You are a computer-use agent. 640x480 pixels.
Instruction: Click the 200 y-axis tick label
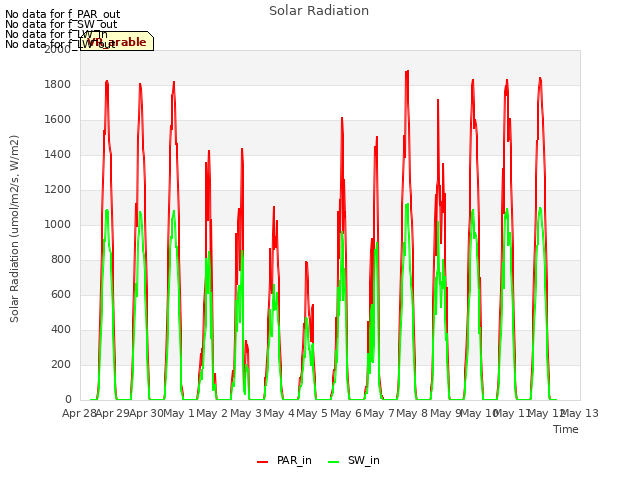[x=61, y=364]
